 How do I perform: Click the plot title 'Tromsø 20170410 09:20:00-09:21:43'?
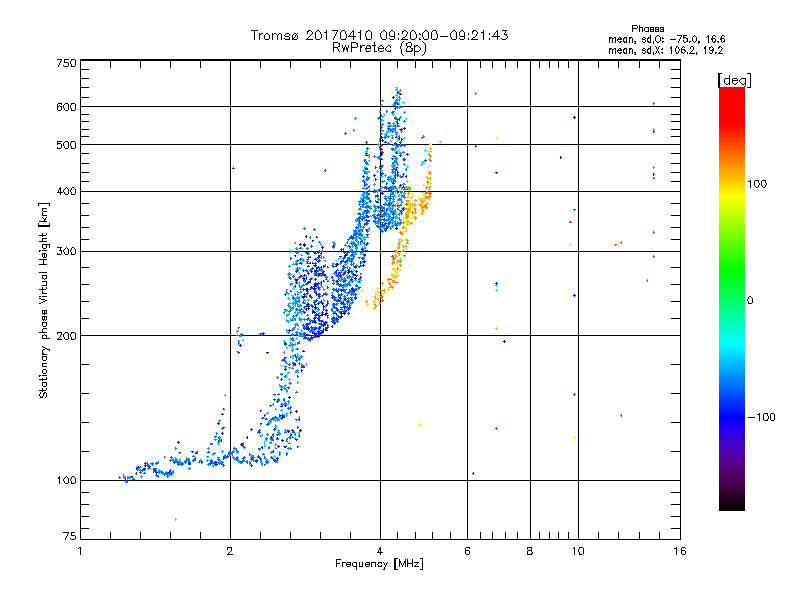[379, 35]
